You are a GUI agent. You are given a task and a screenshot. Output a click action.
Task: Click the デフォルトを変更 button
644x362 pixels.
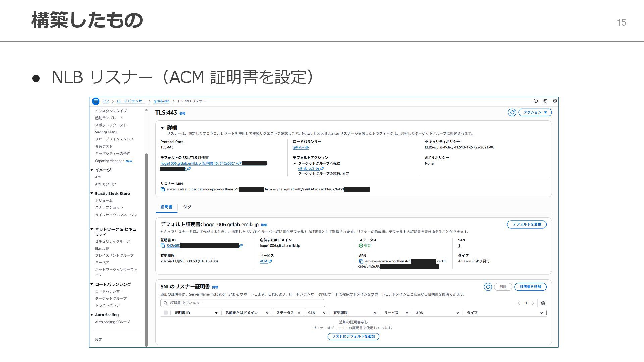click(527, 224)
